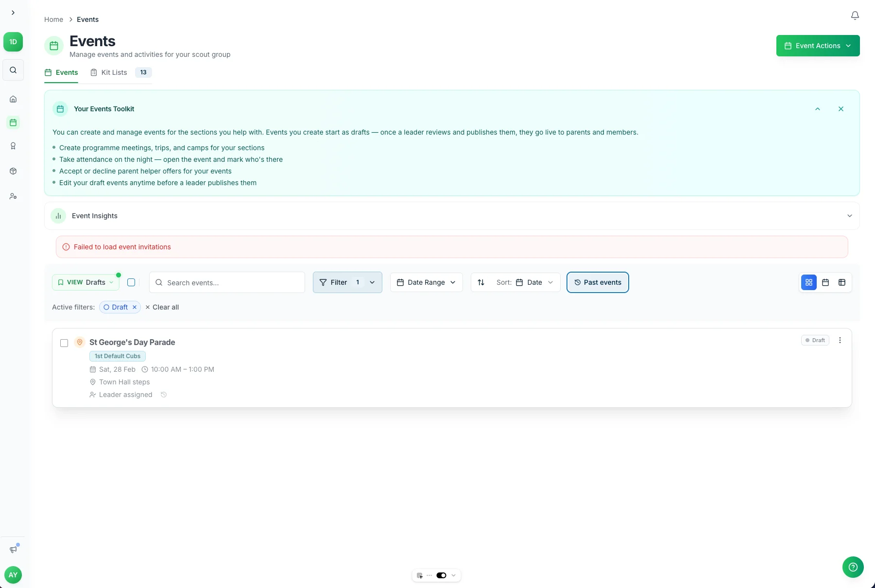Open the announcements megaphone icon

click(x=13, y=550)
